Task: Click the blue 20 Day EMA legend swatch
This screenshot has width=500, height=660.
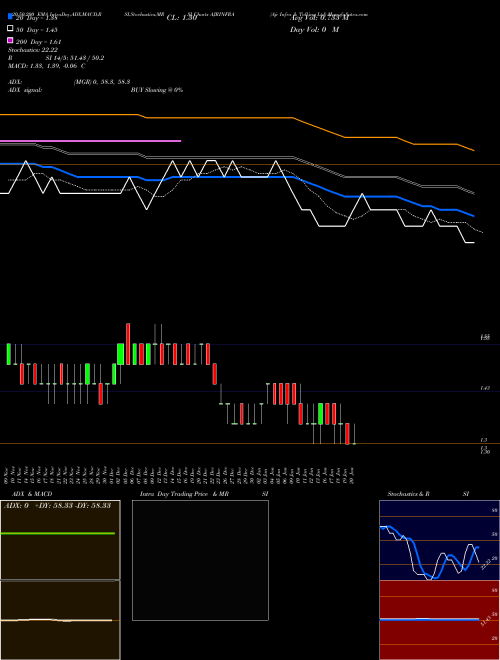Action: [x=10, y=16]
